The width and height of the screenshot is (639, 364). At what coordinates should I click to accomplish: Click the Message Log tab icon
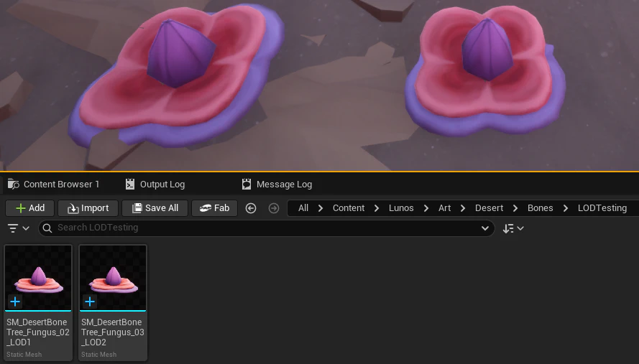point(246,185)
